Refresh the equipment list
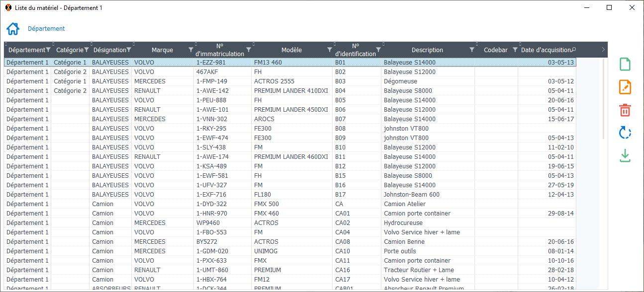The image size is (644, 292). coord(625,133)
